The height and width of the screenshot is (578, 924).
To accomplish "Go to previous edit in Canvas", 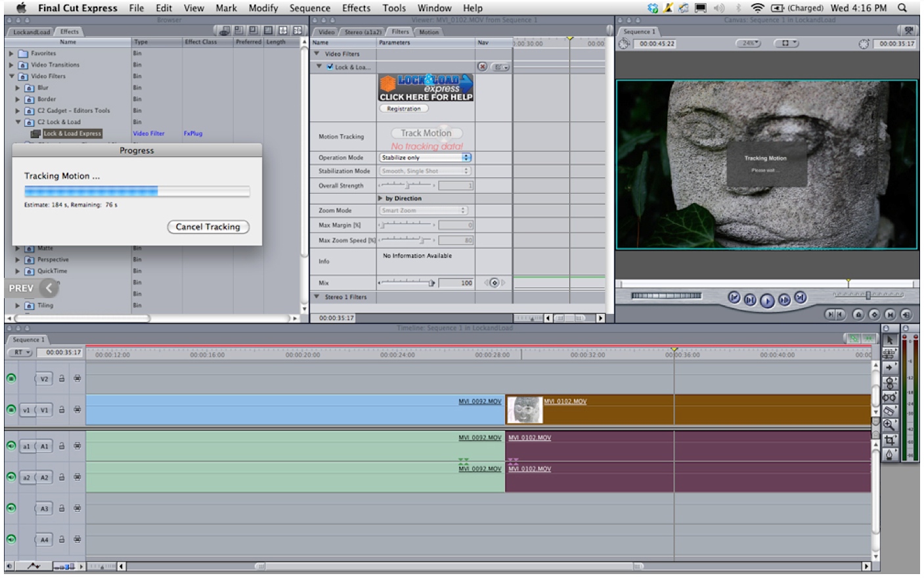I will 734,298.
